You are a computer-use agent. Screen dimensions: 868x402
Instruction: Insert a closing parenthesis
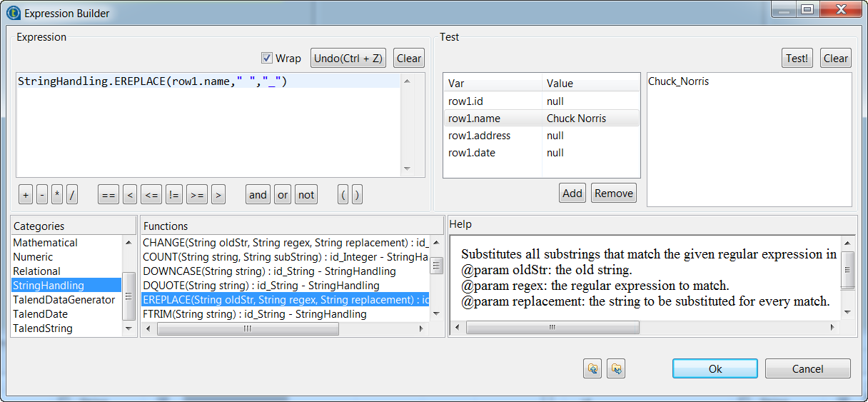pos(357,194)
